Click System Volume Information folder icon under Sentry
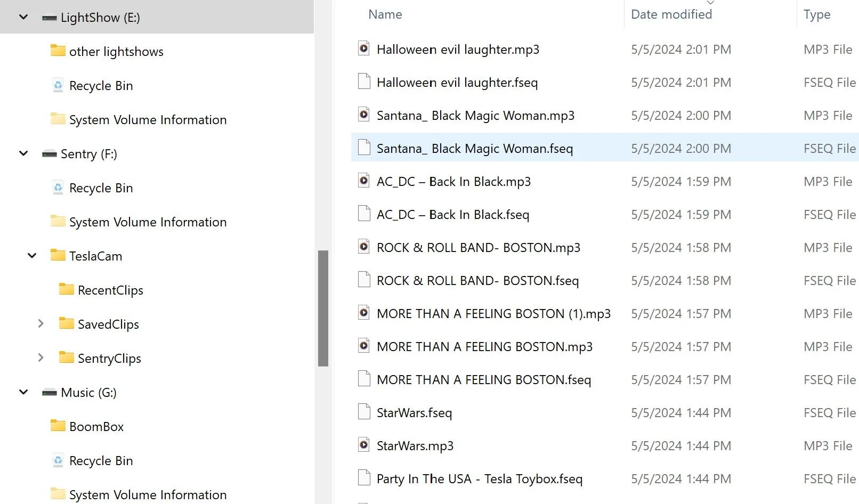Image resolution: width=859 pixels, height=504 pixels. (x=58, y=221)
